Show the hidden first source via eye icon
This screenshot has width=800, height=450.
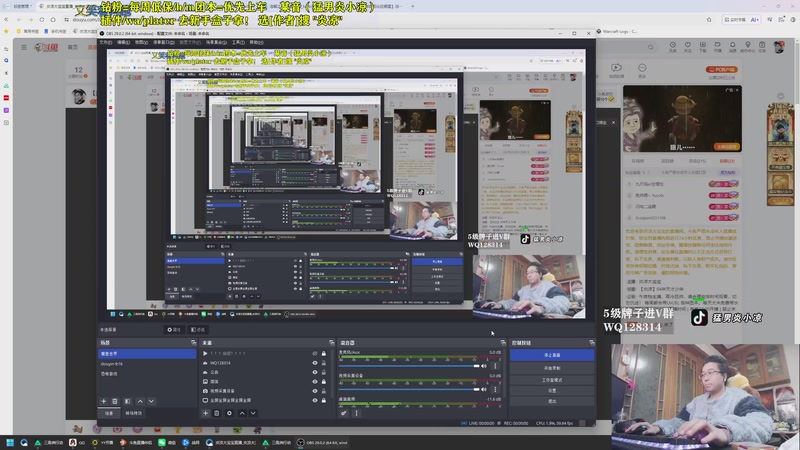[315, 353]
